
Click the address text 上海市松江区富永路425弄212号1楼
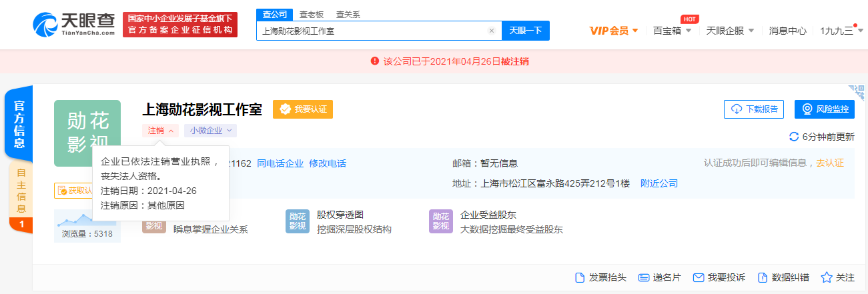tap(554, 183)
